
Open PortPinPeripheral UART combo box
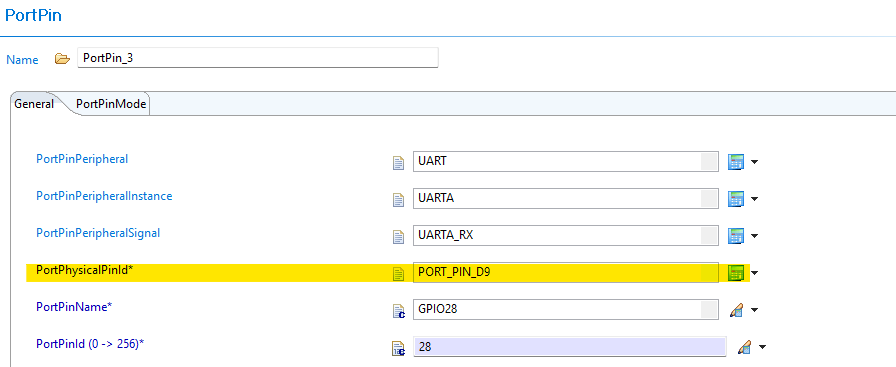[566, 161]
